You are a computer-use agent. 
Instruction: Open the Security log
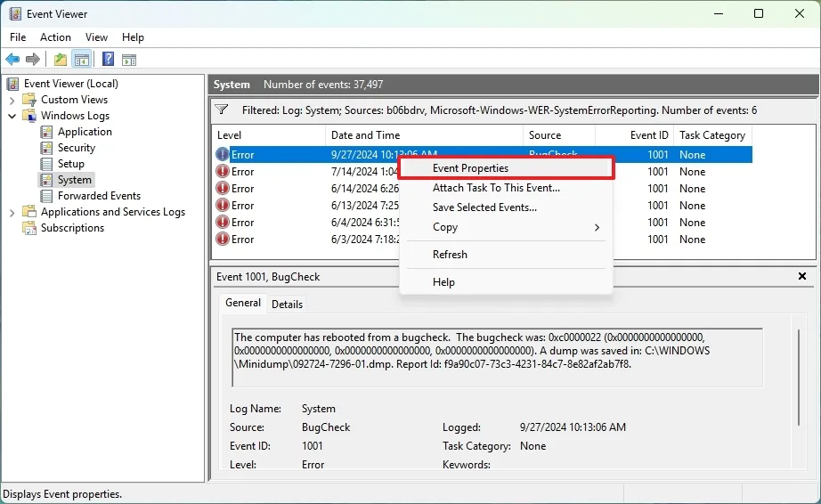click(77, 148)
